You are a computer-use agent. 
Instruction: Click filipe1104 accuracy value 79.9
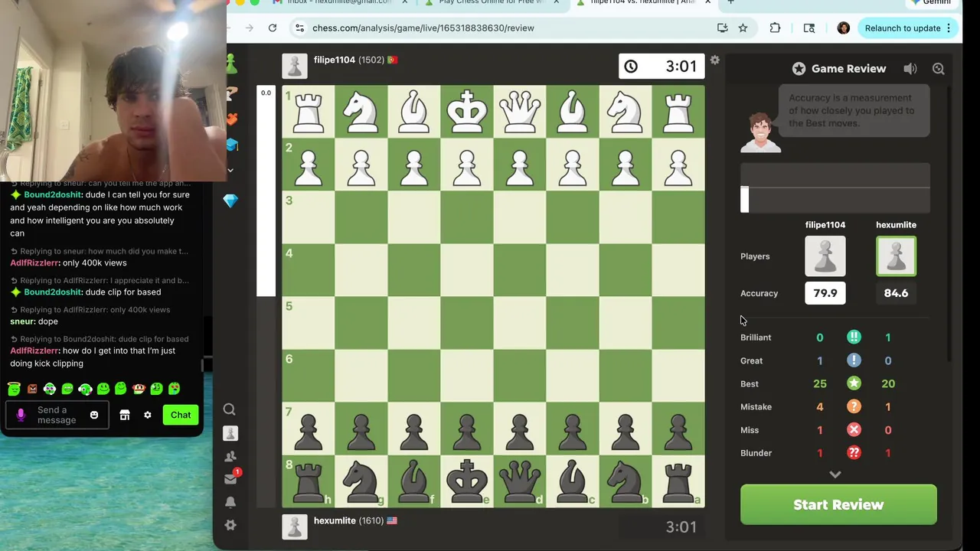(825, 293)
